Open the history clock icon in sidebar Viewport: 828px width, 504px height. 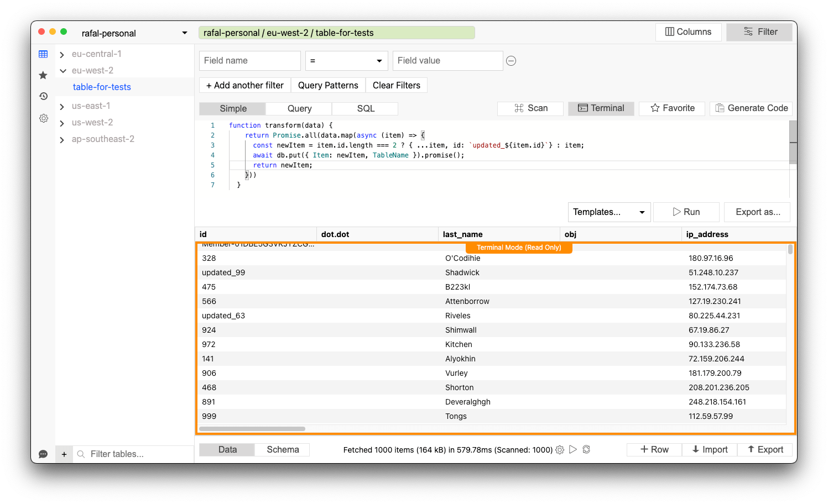point(43,96)
